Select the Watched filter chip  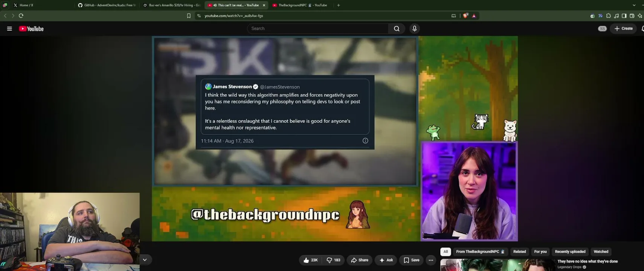click(x=601, y=251)
